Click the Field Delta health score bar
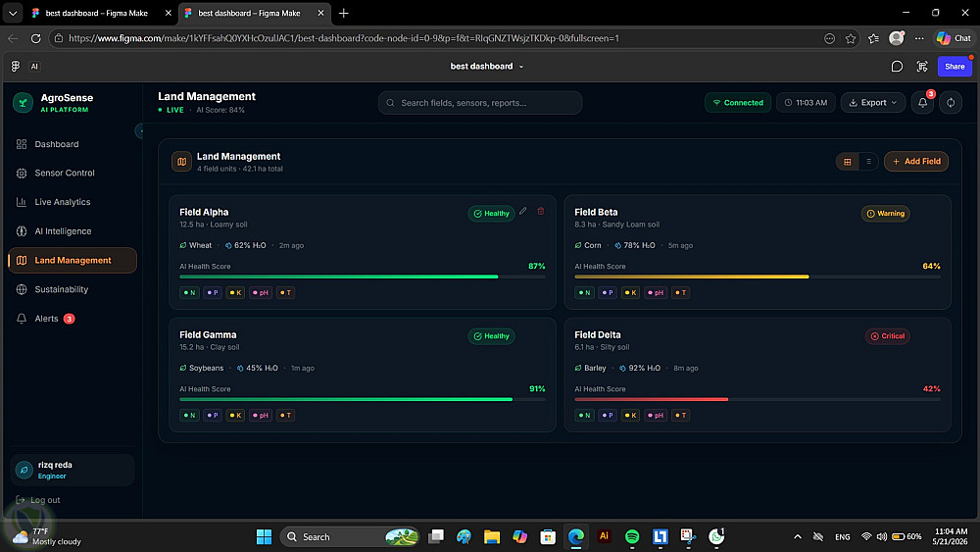980x552 pixels. tap(758, 399)
